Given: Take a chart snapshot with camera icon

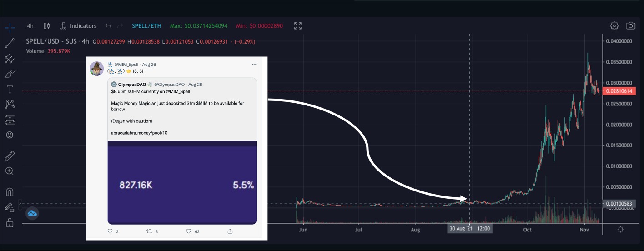Looking at the screenshot, I should pos(631,26).
